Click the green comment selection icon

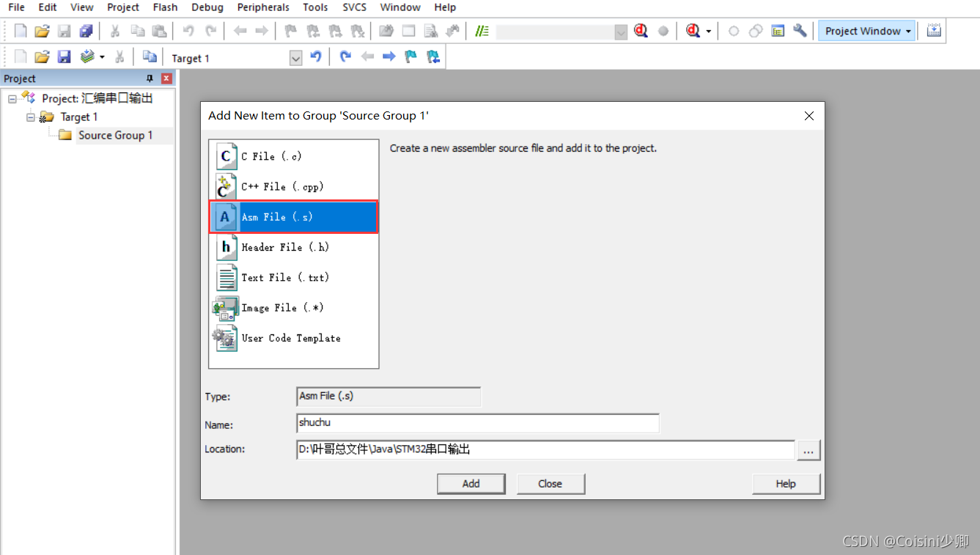point(482,31)
